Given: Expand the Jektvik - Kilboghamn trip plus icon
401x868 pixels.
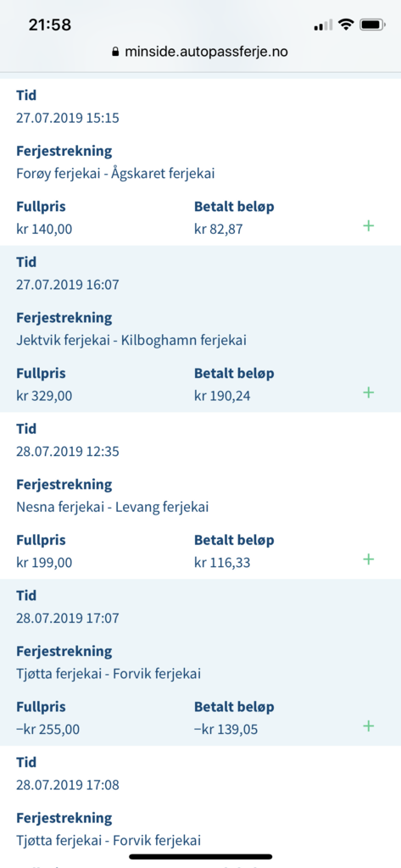Looking at the screenshot, I should [368, 392].
